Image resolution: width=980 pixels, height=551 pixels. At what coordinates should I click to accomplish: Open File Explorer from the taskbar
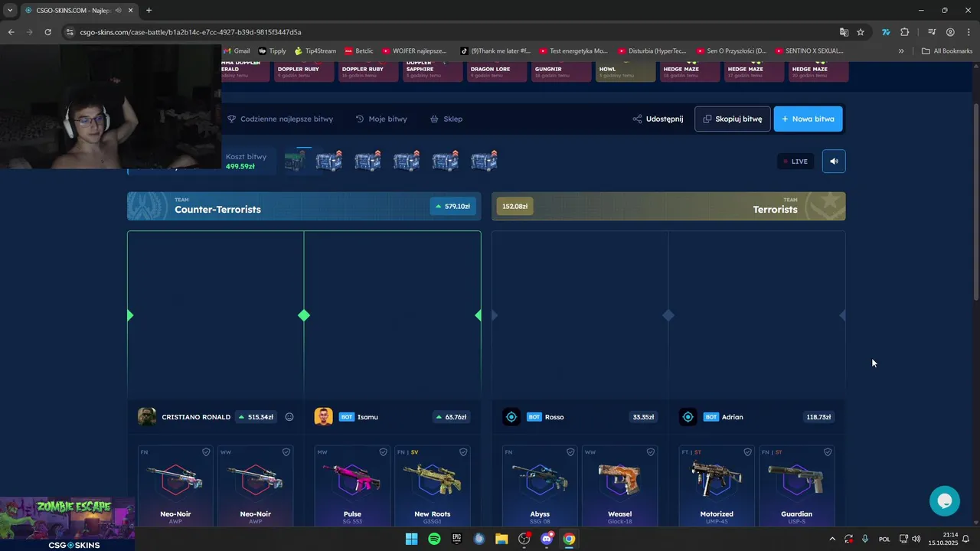pos(501,539)
